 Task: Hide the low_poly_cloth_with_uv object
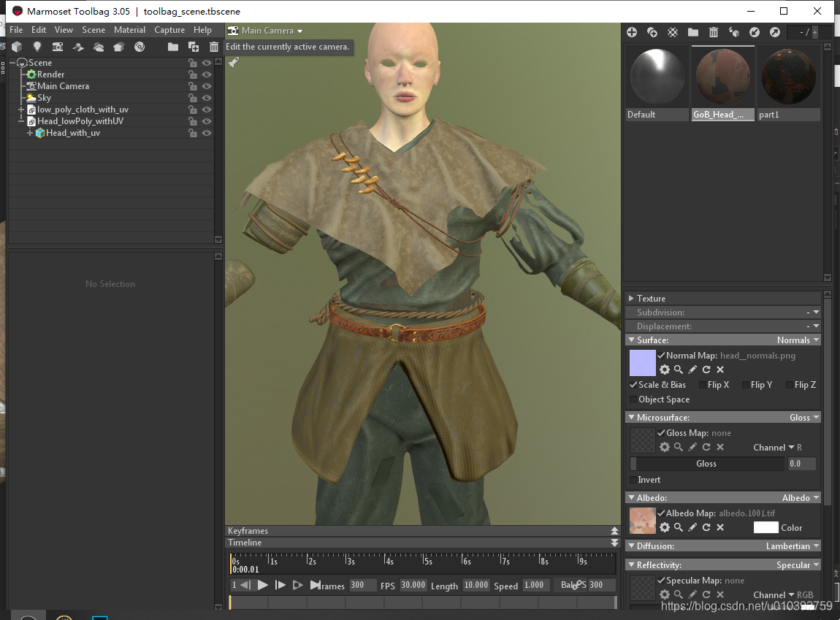click(x=206, y=110)
